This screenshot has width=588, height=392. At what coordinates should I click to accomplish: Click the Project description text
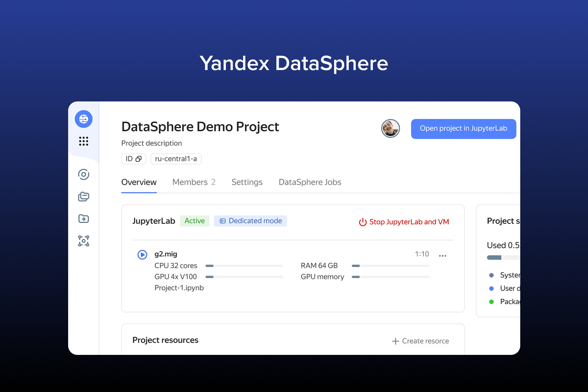coord(152,143)
